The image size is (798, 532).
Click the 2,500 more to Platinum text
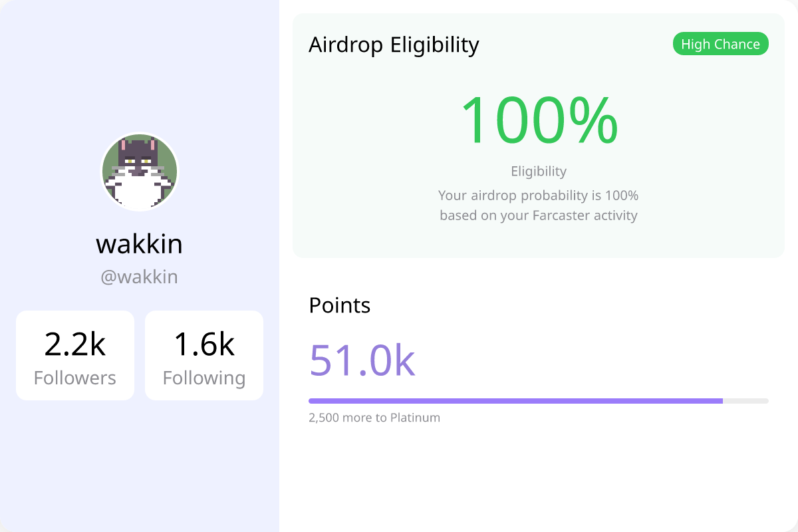pyautogui.click(x=374, y=418)
